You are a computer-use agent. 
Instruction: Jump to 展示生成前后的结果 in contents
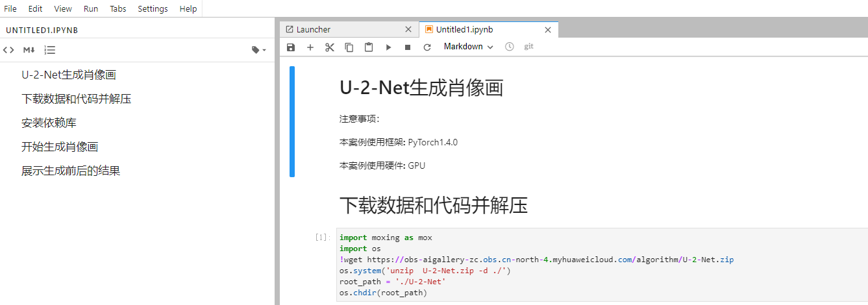pyautogui.click(x=71, y=171)
